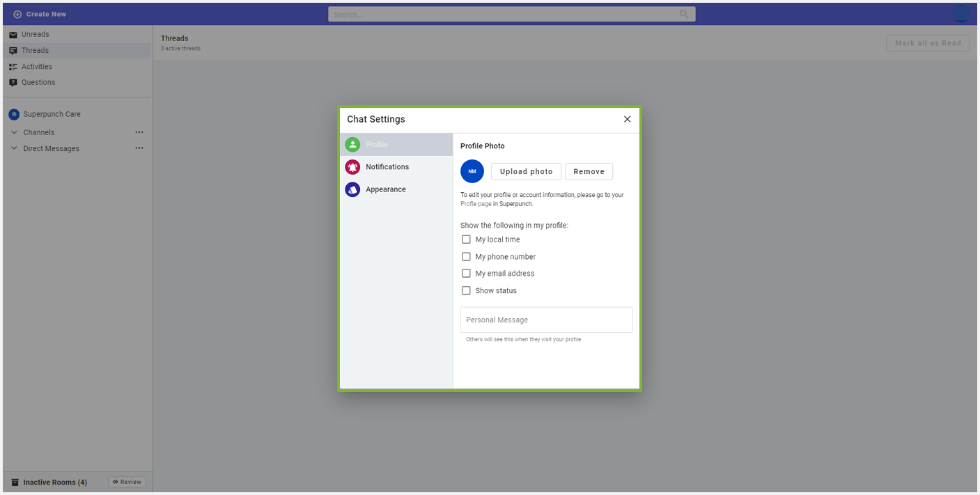Toggle the Show status checkbox
The width and height of the screenshot is (980, 495).
(467, 291)
